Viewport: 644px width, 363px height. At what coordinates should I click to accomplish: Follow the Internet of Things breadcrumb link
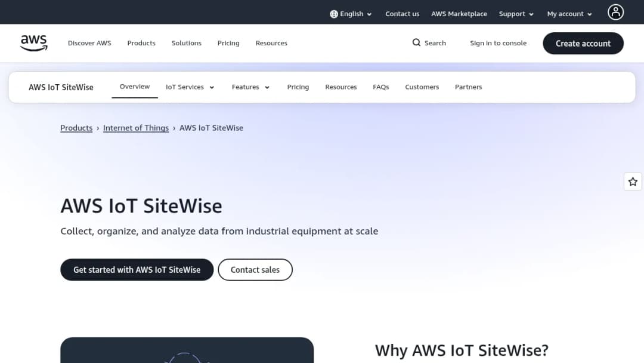136,128
